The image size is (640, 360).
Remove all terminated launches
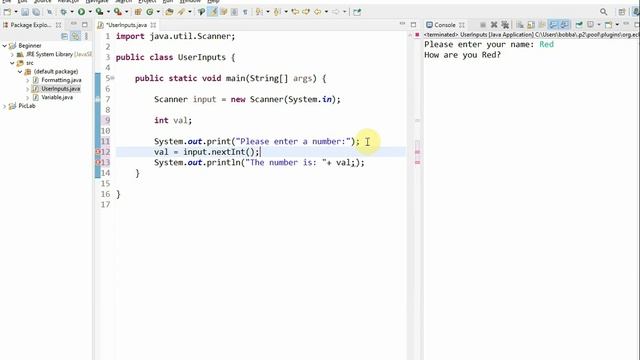pos(505,25)
